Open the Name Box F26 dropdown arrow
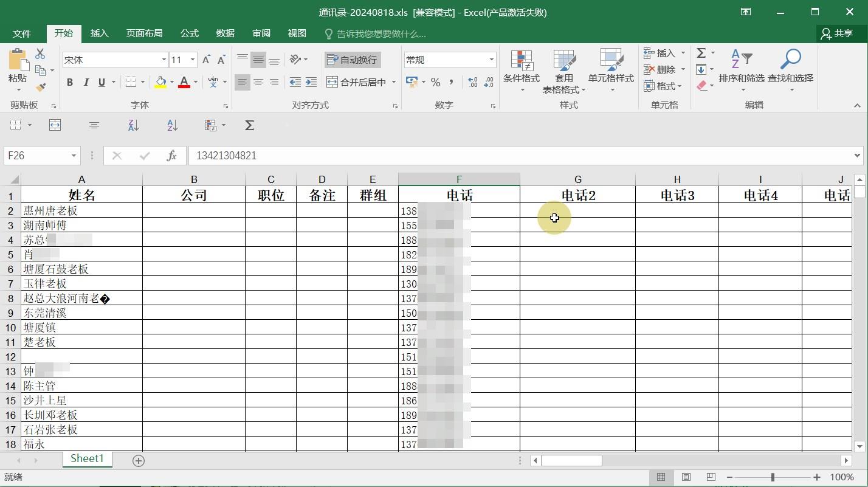Screen dimensions: 868x487 pyautogui.click(x=74, y=156)
